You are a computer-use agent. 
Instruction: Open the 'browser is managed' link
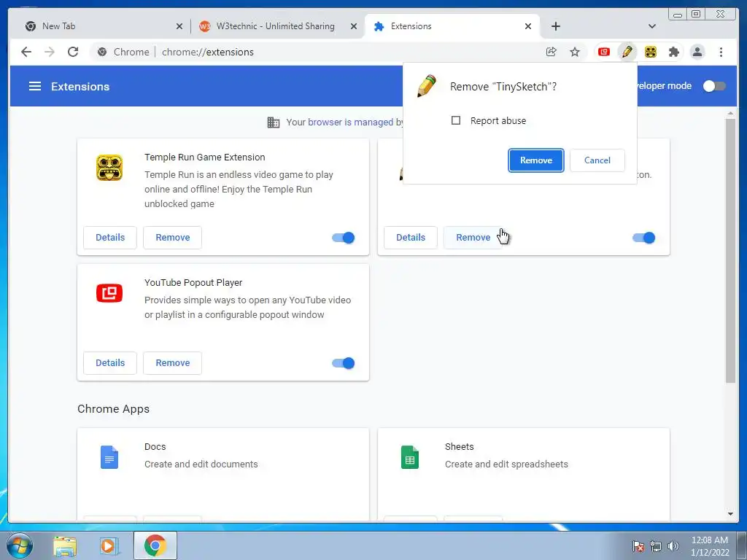351,122
